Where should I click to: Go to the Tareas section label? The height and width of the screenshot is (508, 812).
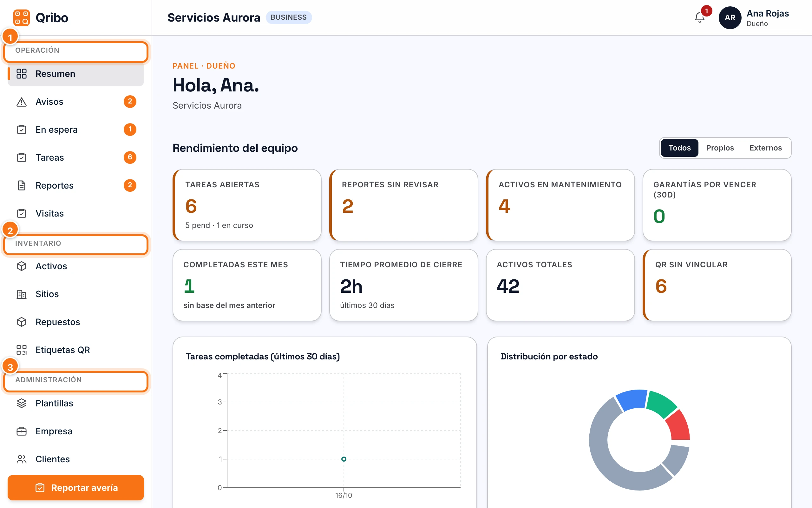coord(50,157)
